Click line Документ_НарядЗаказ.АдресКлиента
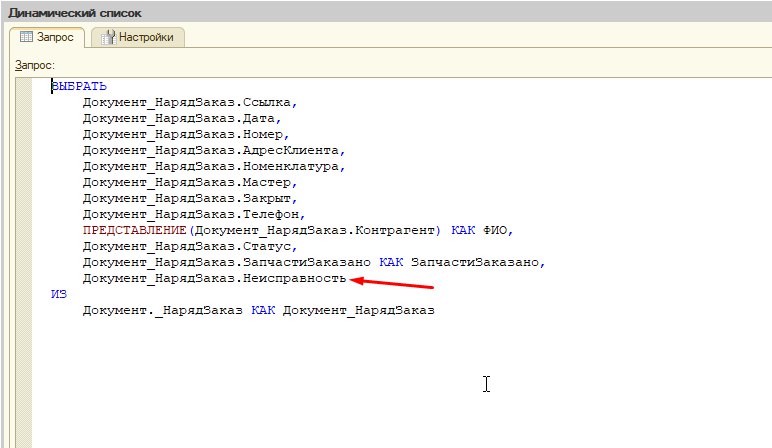The image size is (772, 448). 214,150
